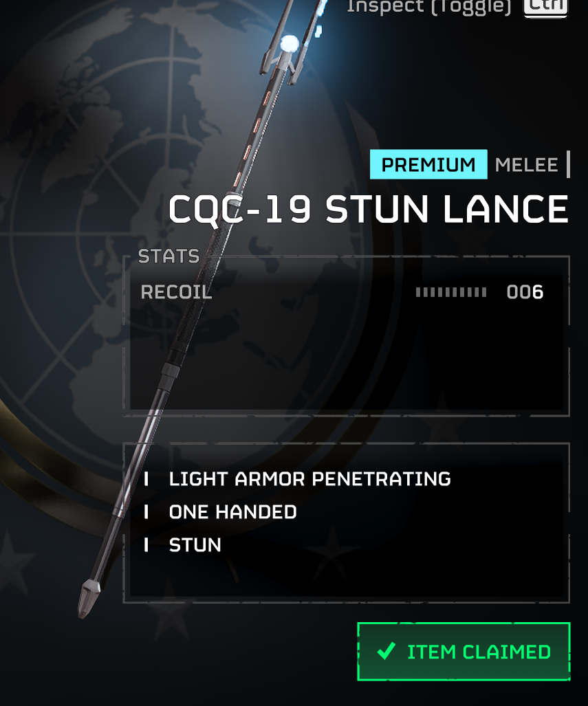Select the LIGHT ARMOR PENETRATING trait

pyautogui.click(x=309, y=479)
